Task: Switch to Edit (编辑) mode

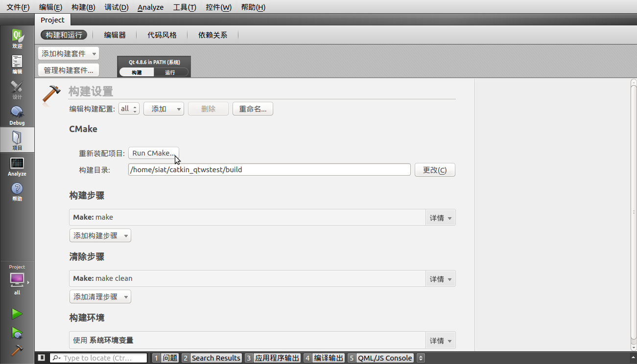Action: 17,64
